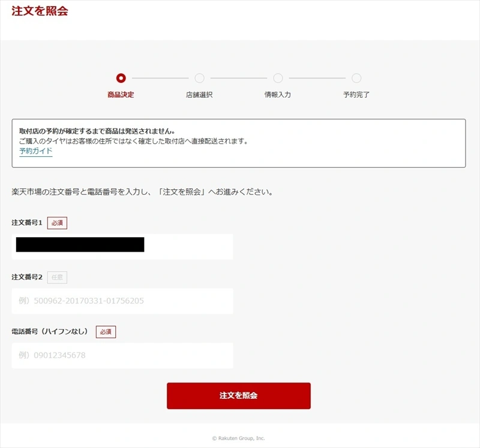Click the 情報入力 step circle
The height and width of the screenshot is (448, 480).
278,77
